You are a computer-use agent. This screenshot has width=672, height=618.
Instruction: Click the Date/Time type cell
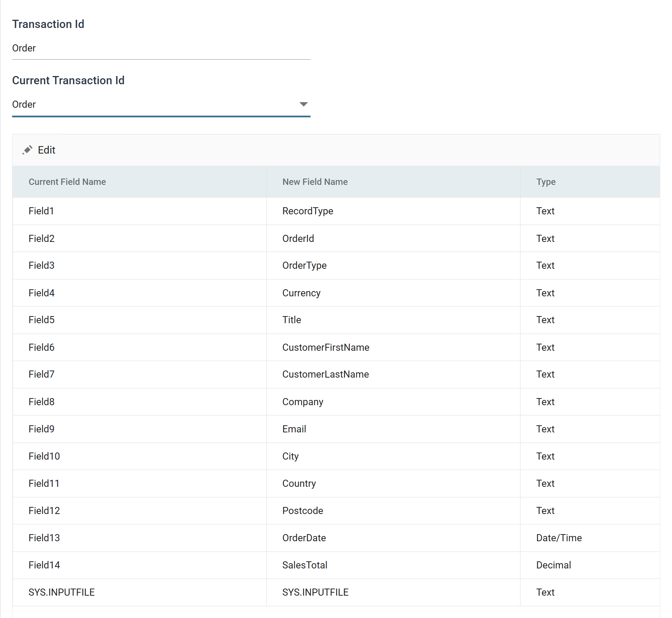(590, 538)
